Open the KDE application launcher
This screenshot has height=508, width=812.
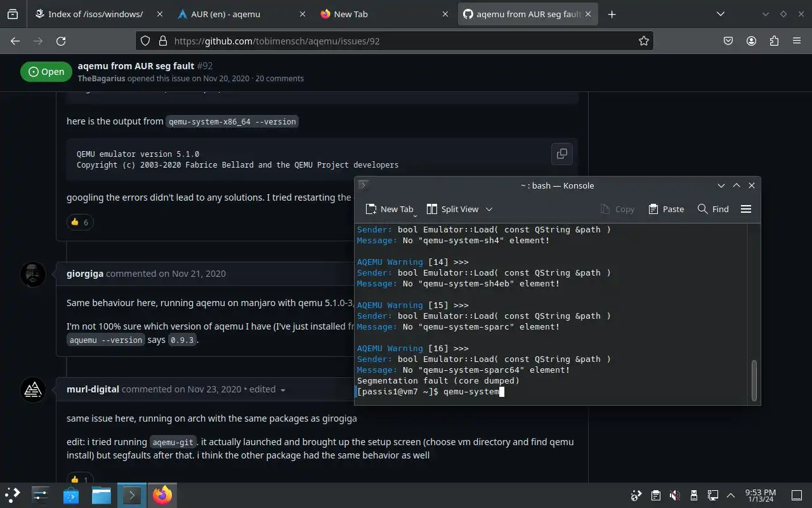point(13,495)
